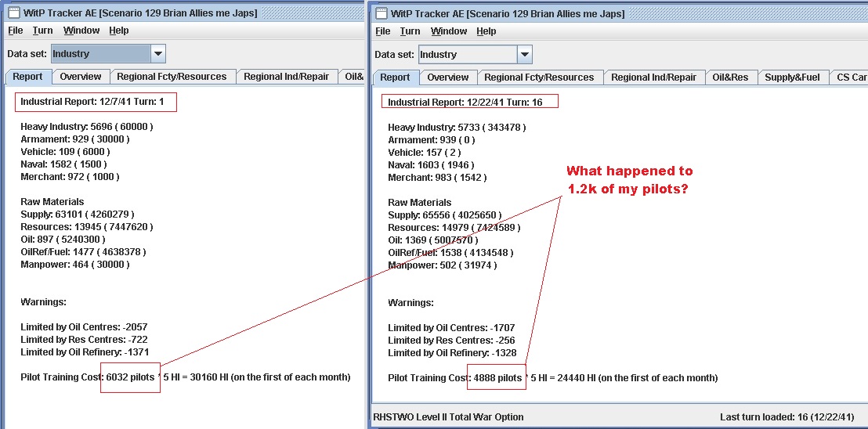This screenshot has height=429, width=868.
Task: Click 'Limited by Oil Centres: -2057' warning
Action: [84, 326]
